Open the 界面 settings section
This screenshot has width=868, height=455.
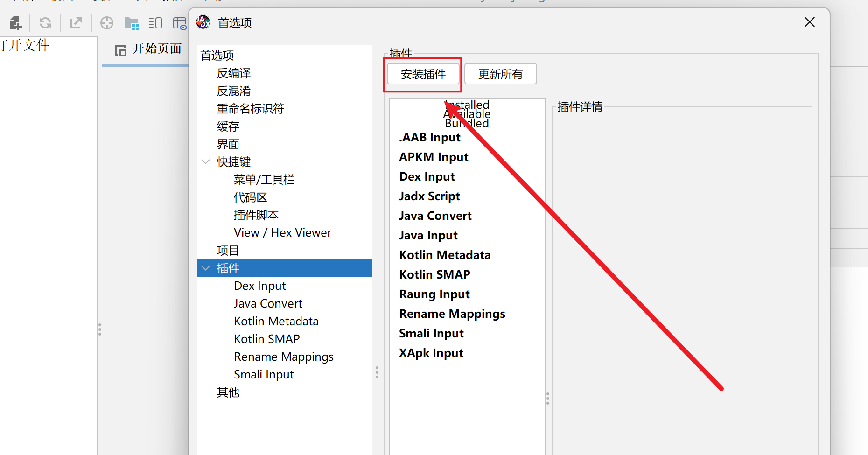click(228, 144)
